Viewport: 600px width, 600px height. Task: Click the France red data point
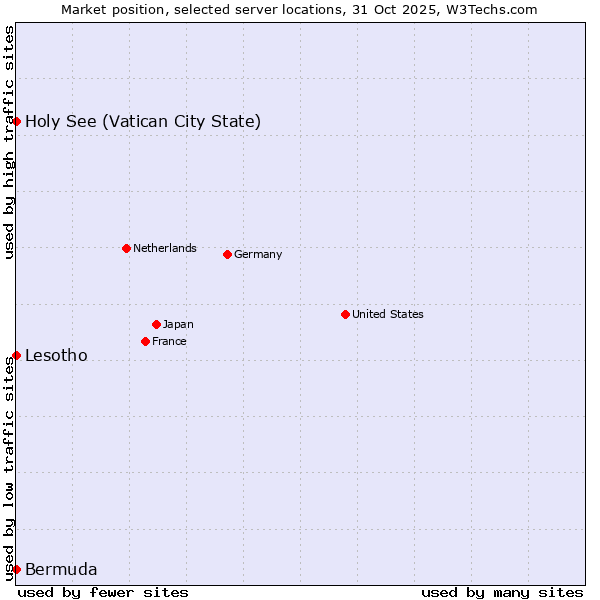coord(145,341)
